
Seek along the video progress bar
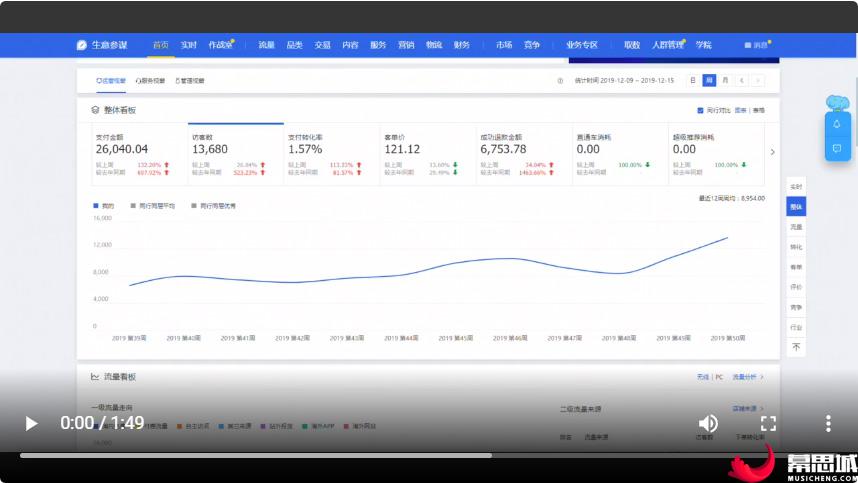383,455
